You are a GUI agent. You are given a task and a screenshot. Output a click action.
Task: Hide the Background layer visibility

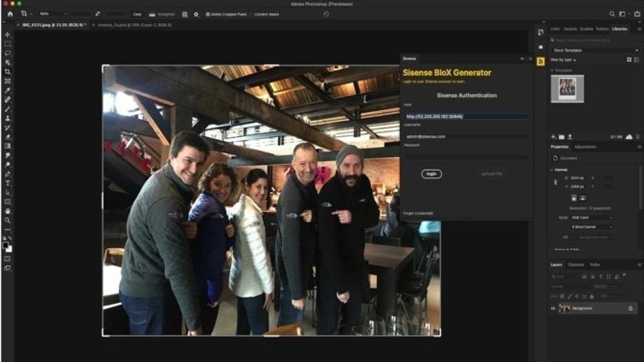click(x=553, y=309)
